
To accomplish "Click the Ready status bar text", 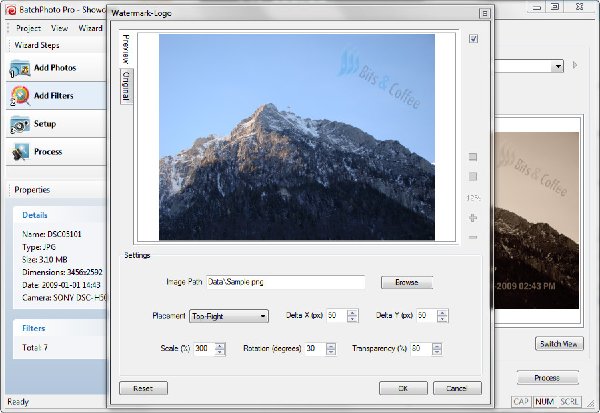I will [18, 402].
